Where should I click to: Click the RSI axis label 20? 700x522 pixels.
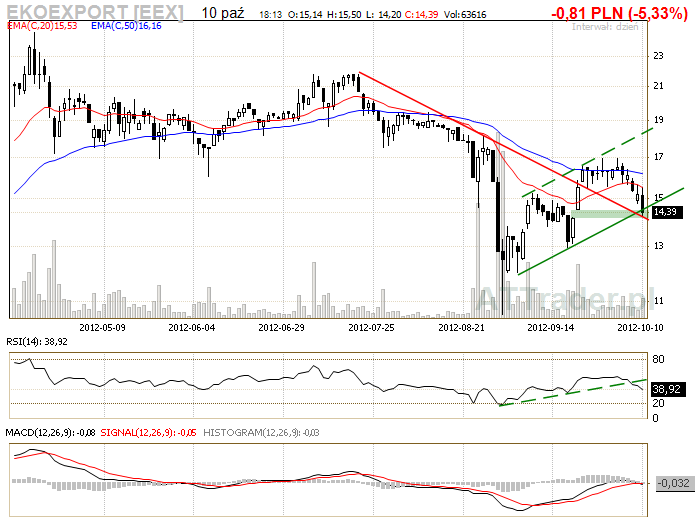pyautogui.click(x=658, y=403)
